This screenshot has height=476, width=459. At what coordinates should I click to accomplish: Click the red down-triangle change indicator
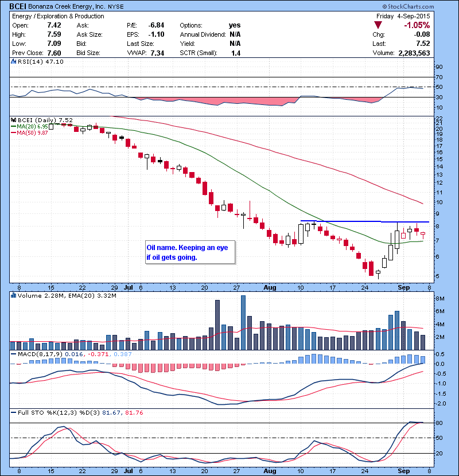378,25
